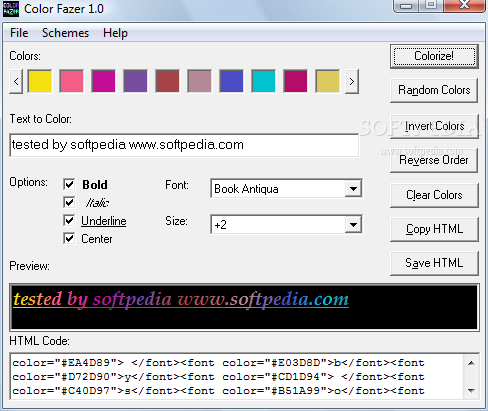Disable the Underline checkbox
Screen dimensions: 488x411
69,220
